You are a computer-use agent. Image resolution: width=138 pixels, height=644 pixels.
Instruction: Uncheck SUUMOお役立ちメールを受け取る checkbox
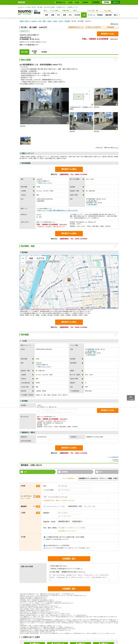[45, 545]
